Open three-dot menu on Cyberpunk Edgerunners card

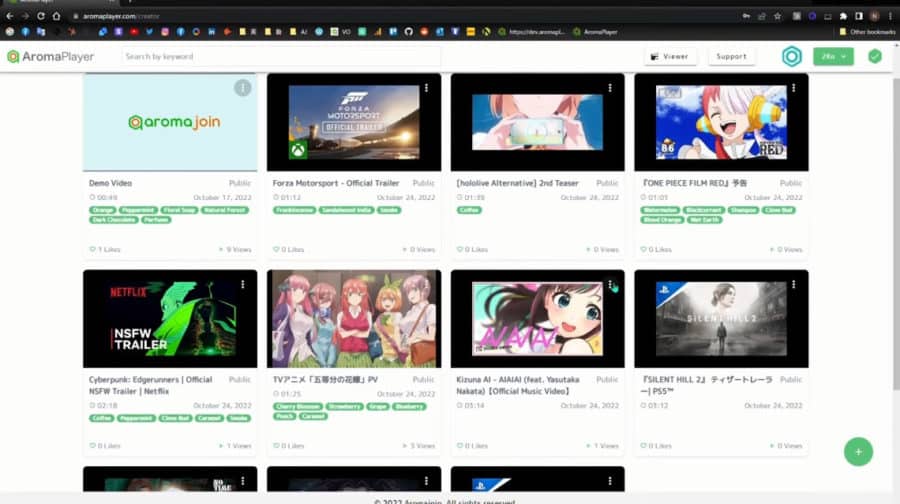coord(243,285)
